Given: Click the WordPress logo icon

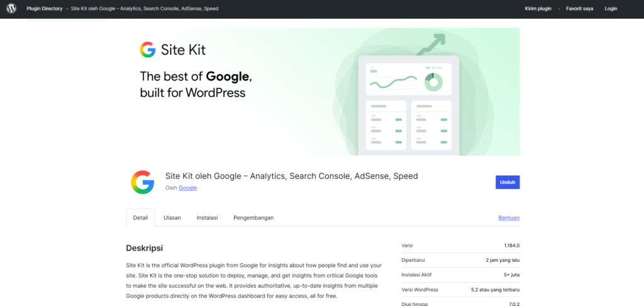Looking at the screenshot, I should tap(11, 8).
